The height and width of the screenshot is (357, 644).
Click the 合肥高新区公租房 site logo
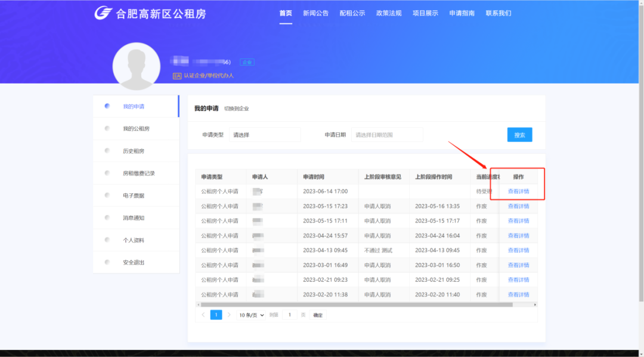(x=150, y=13)
